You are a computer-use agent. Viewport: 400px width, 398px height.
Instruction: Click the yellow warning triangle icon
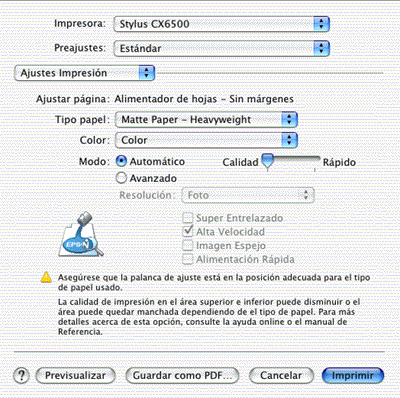pyautogui.click(x=46, y=277)
